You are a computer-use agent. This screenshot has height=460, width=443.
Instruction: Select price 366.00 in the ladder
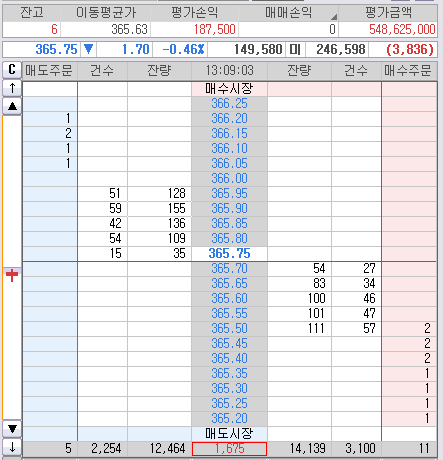click(x=229, y=179)
